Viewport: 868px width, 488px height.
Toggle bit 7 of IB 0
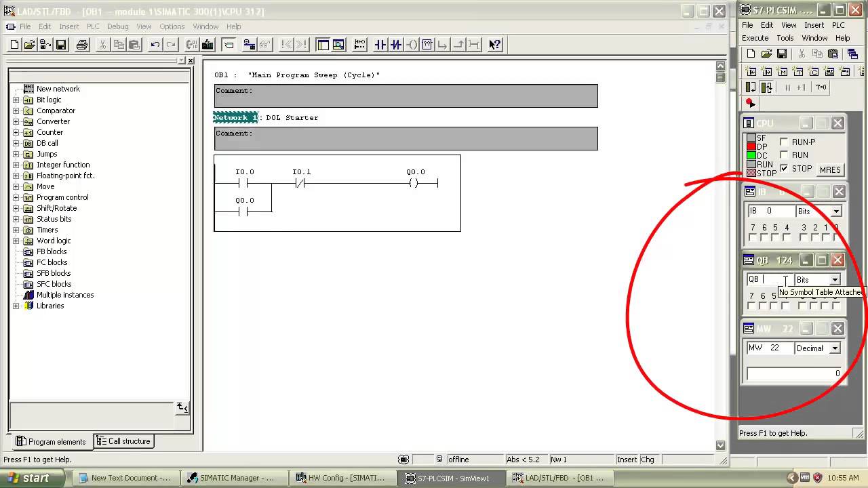coord(753,237)
